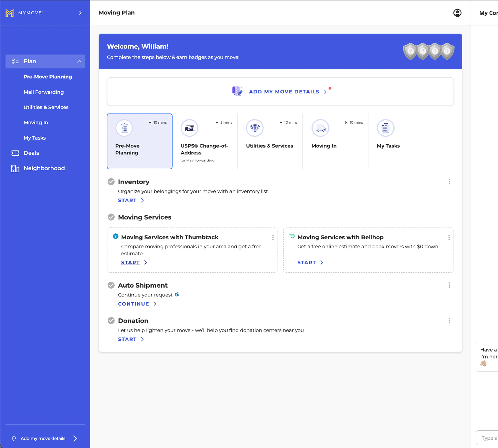Click CONTINUE under Auto Shipment
The width and height of the screenshot is (498, 448).
(x=134, y=304)
